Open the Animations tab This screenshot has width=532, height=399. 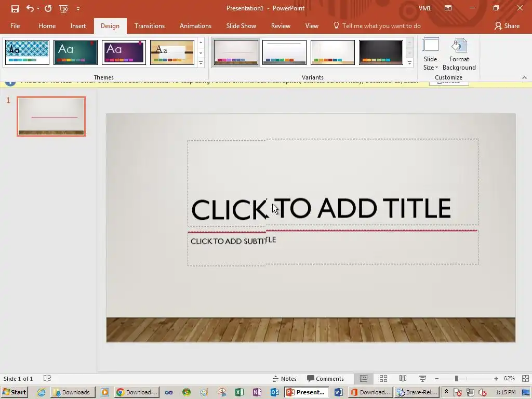(x=195, y=26)
